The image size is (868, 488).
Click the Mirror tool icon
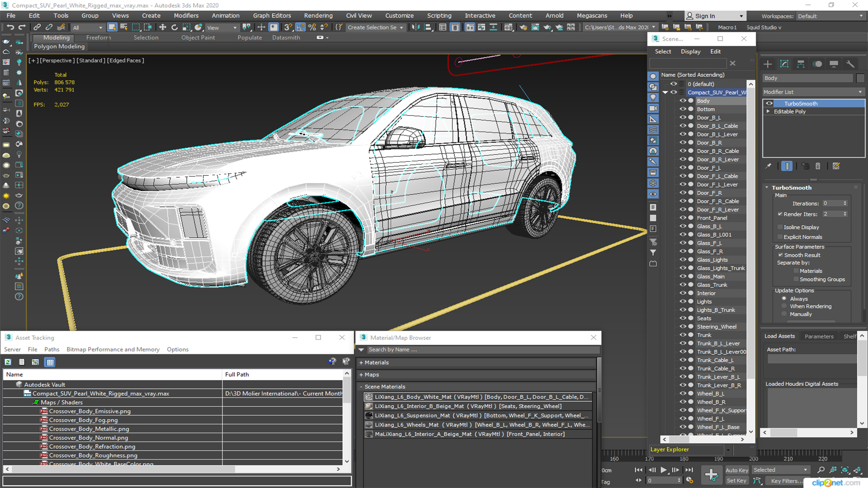point(415,28)
